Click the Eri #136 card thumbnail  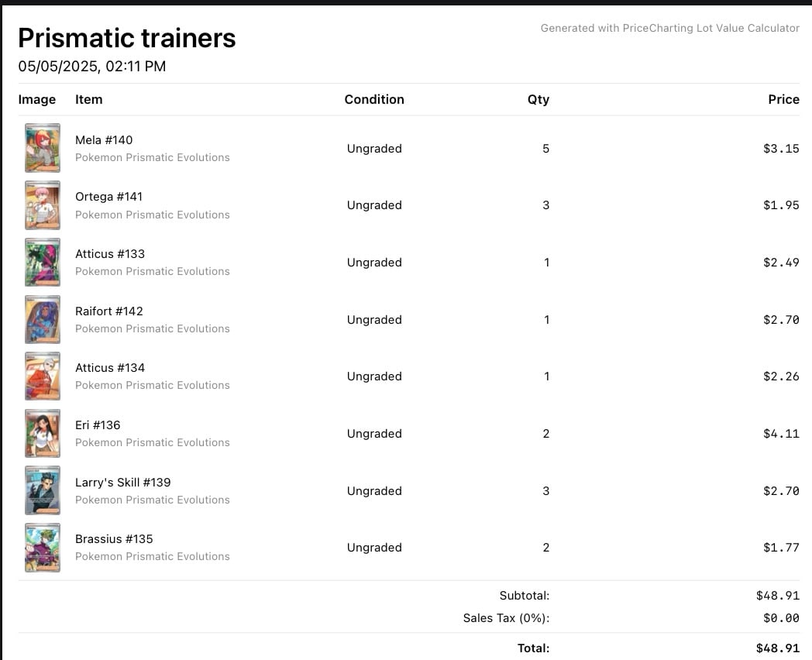click(43, 433)
